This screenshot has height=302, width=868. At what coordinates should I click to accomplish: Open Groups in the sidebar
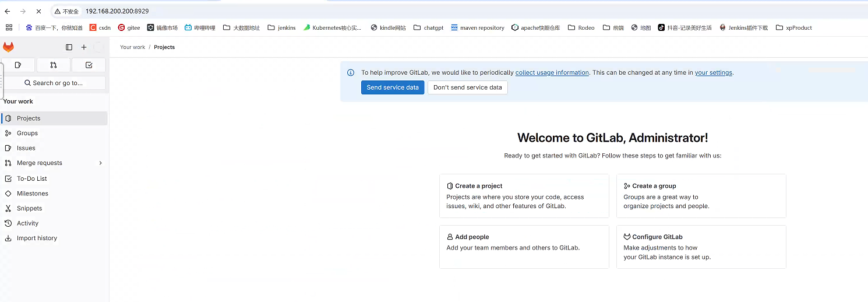point(55,133)
